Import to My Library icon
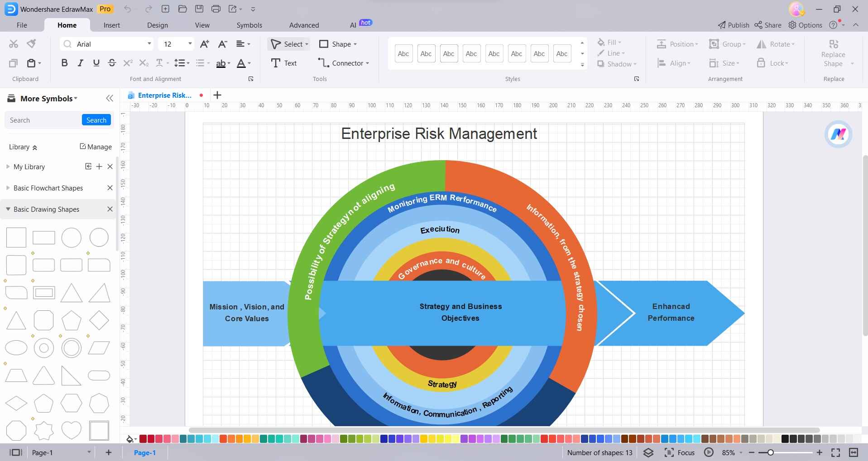Screen dimensions: 868x461 tap(88, 166)
